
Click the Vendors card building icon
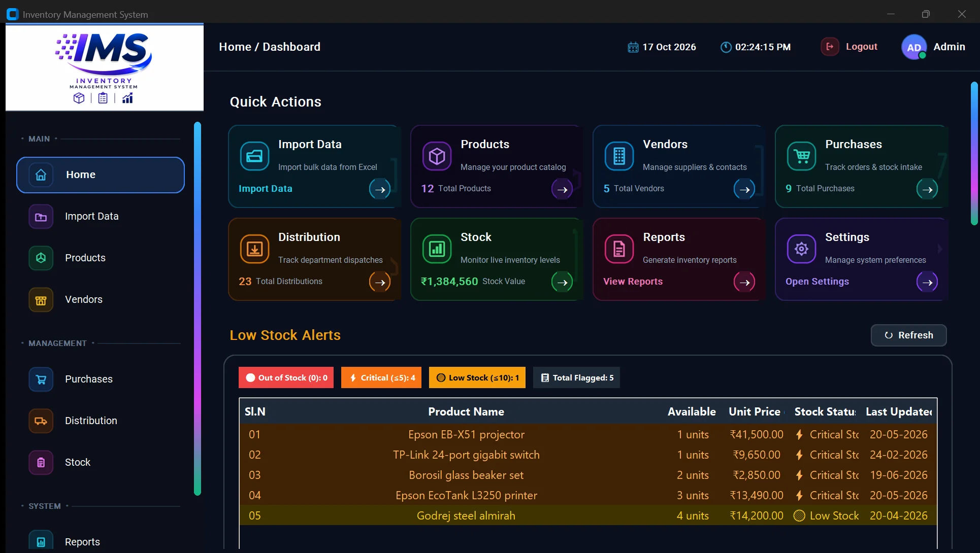[619, 156]
